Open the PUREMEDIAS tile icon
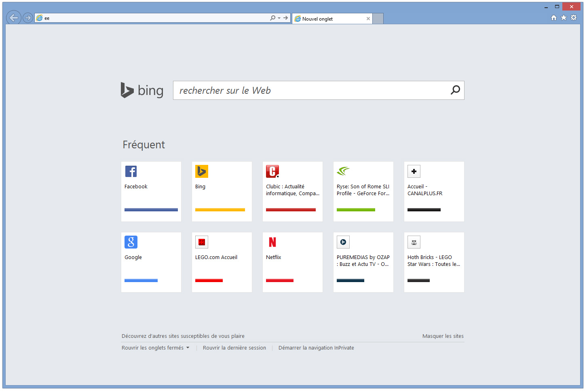This screenshot has width=587, height=392. 343,242
